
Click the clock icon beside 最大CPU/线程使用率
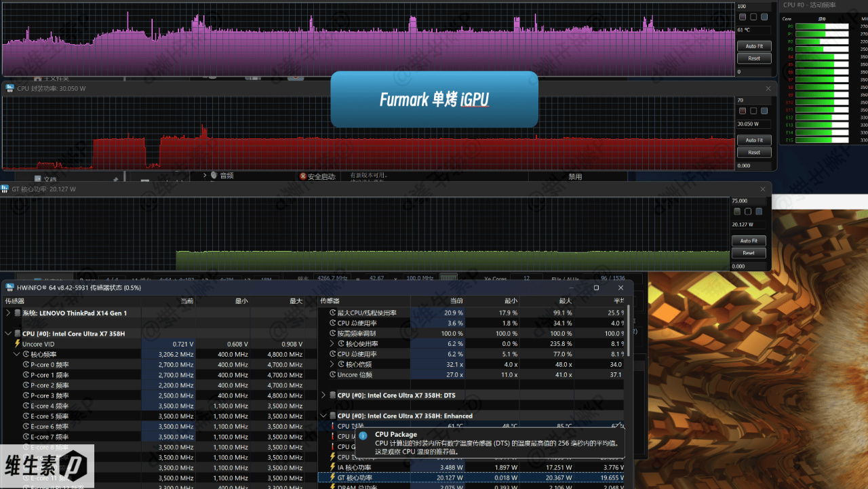tap(332, 313)
